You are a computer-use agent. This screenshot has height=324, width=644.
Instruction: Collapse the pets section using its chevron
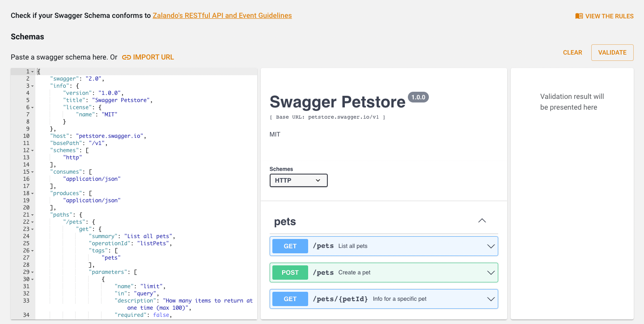click(482, 221)
